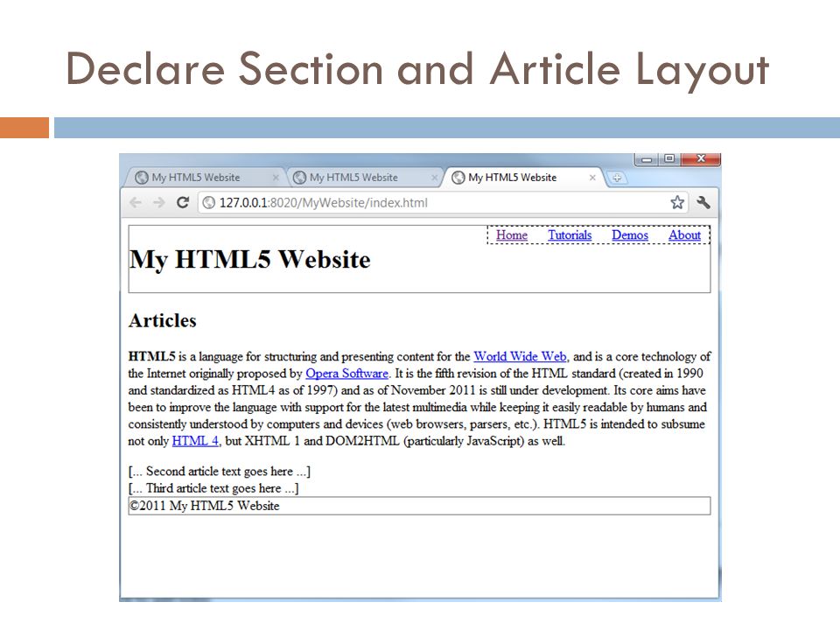Click the address bar URL field
The width and height of the screenshot is (840, 630).
point(443,202)
